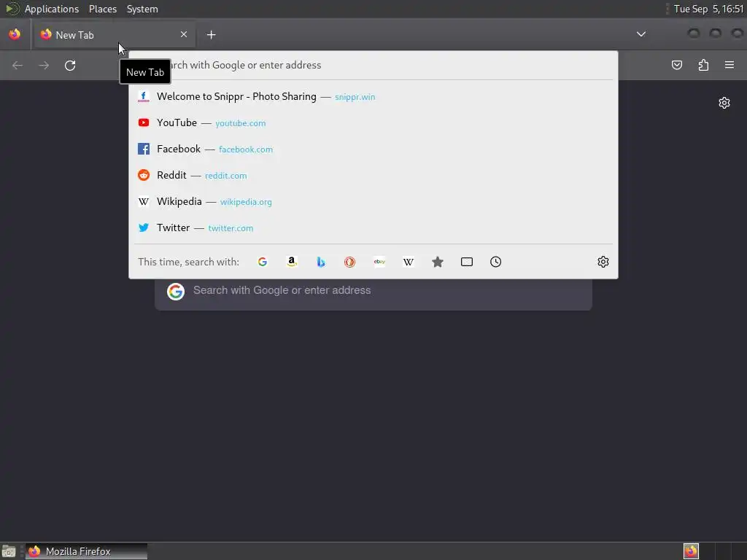Viewport: 747px width, 560px height.
Task: Search history via the clock icon
Action: (x=495, y=262)
